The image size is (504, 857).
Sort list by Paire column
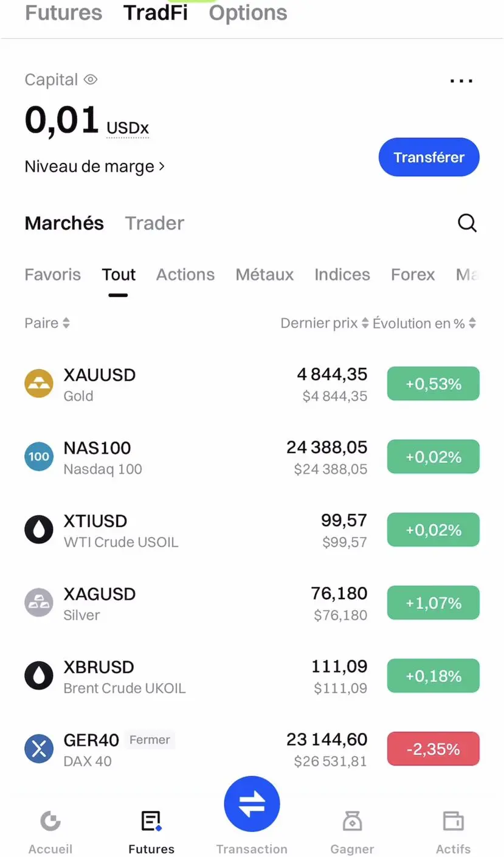(x=47, y=324)
